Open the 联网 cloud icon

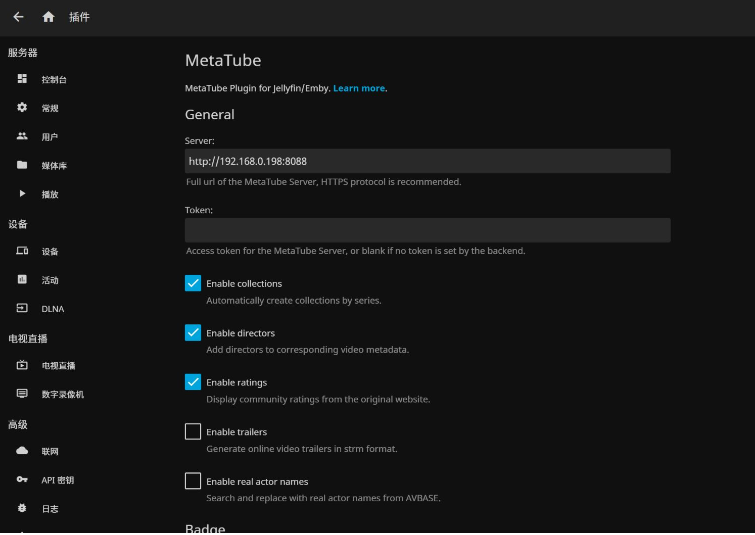[x=22, y=452]
